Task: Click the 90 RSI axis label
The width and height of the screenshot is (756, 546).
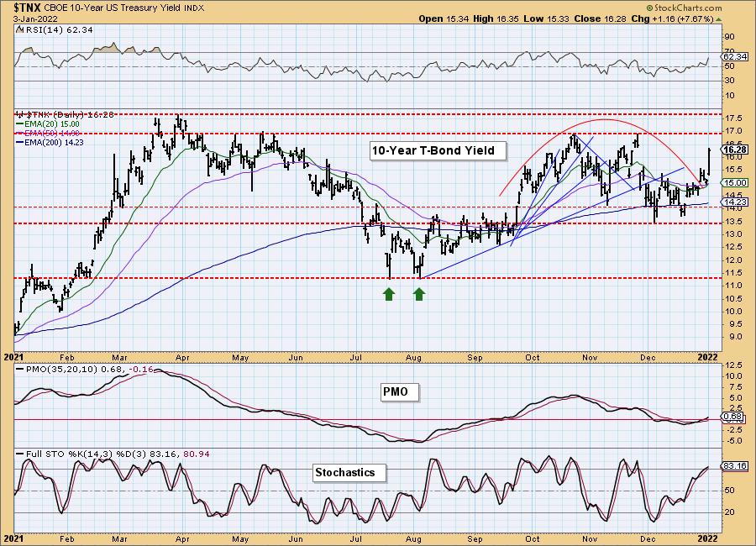Action: 729,37
